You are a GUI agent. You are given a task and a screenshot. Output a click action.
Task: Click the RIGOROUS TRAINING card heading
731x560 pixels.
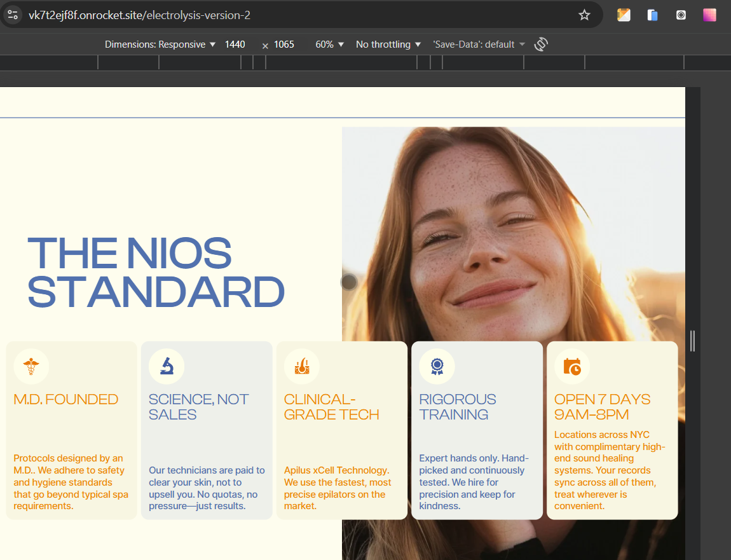pyautogui.click(x=458, y=407)
